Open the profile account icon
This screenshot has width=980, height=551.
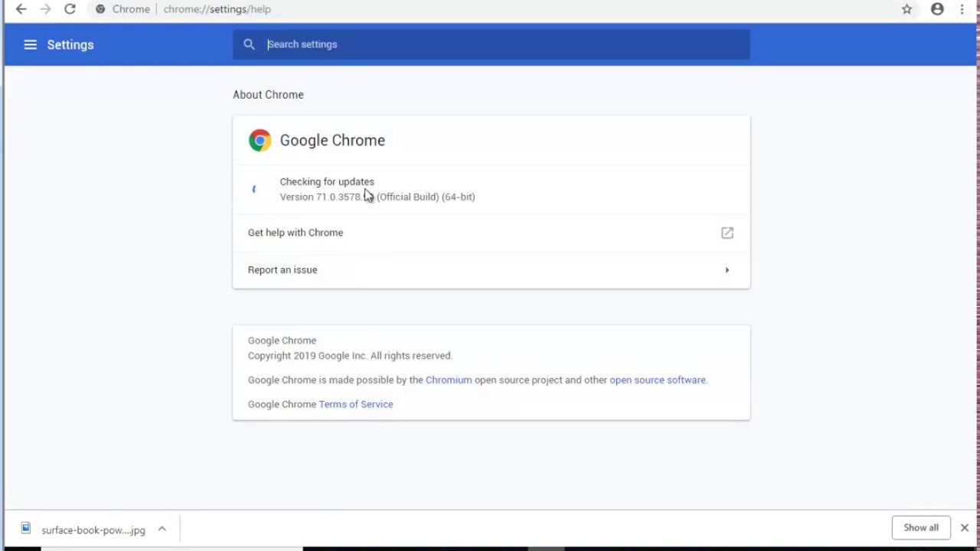[x=937, y=9]
